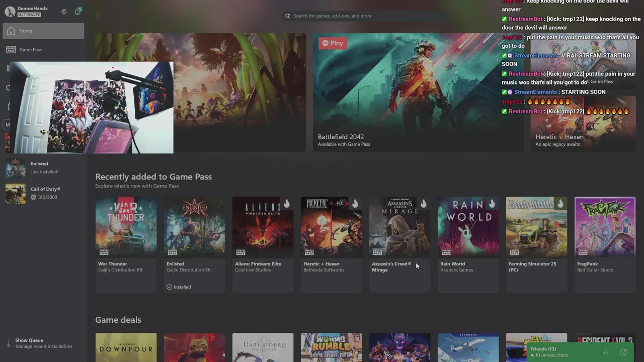Click the Play badge on Battlefield 2042

[333, 43]
